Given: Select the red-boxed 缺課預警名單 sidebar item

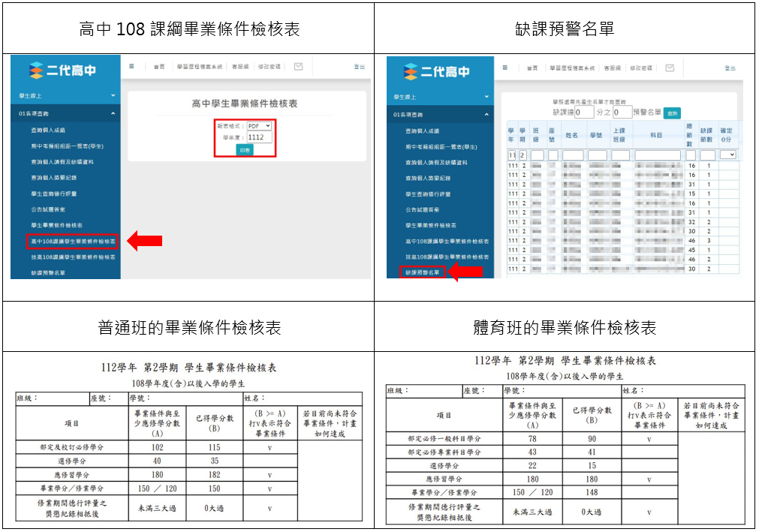Looking at the screenshot, I should (x=422, y=273).
